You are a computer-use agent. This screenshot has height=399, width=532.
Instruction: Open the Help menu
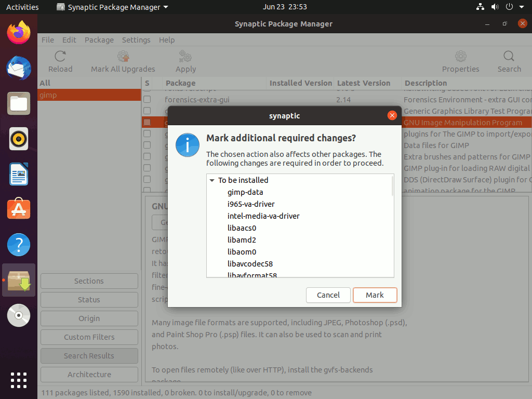(167, 39)
